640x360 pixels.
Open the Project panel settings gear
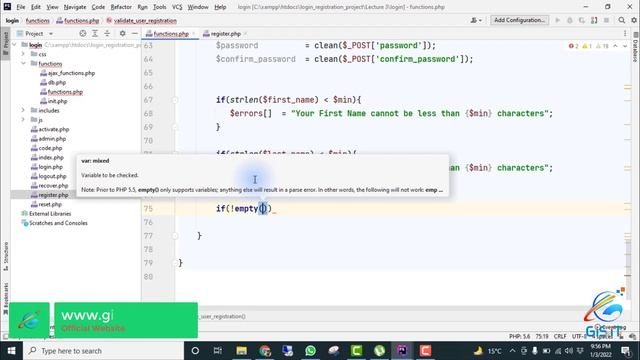[x=122, y=33]
